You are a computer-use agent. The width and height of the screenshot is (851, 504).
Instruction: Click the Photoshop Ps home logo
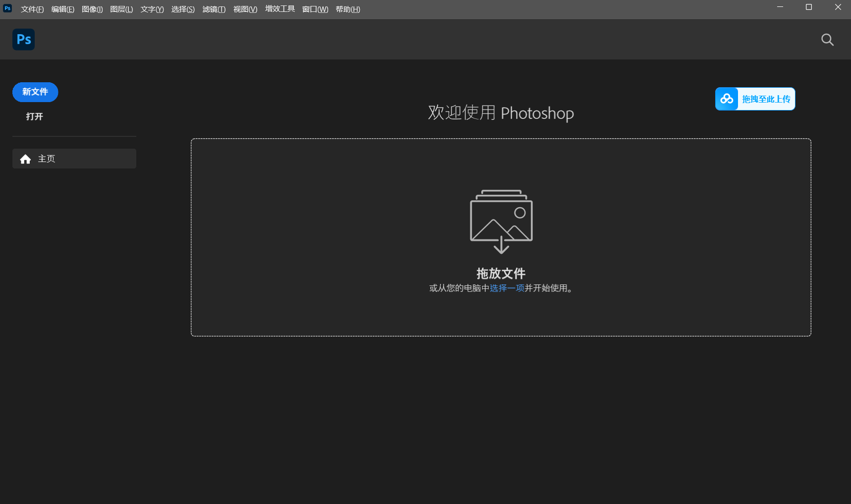pyautogui.click(x=23, y=40)
